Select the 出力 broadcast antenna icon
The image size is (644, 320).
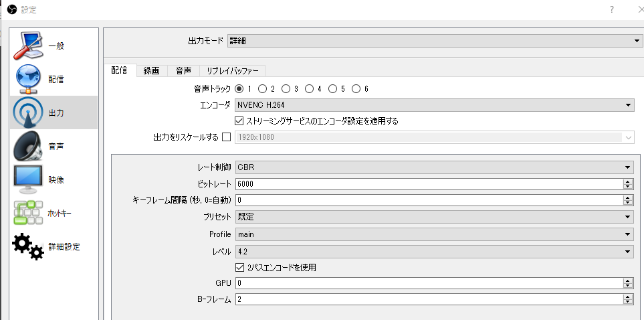coord(28,112)
